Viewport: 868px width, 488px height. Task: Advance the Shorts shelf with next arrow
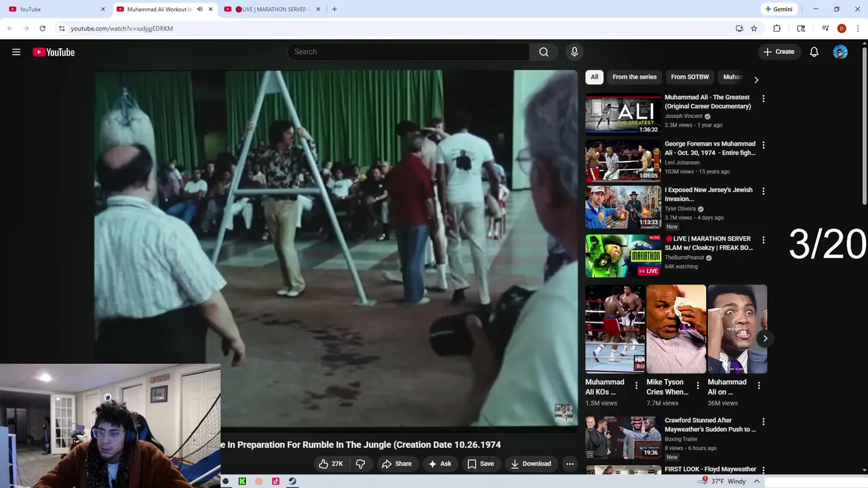[765, 338]
